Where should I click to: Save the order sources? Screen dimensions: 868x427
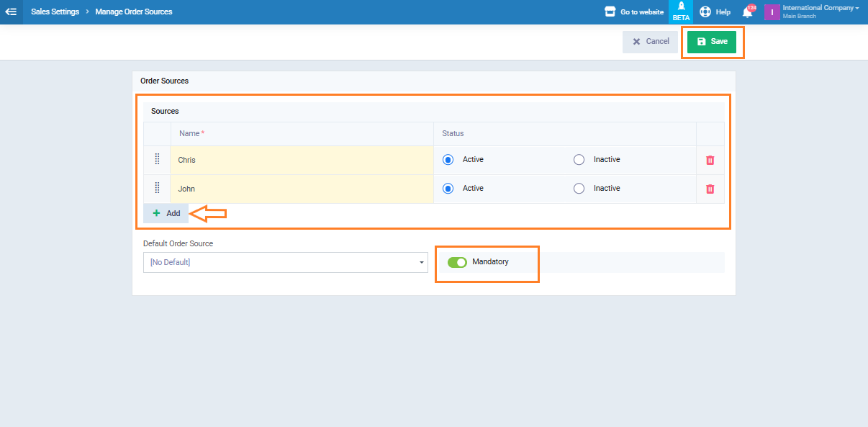tap(712, 42)
